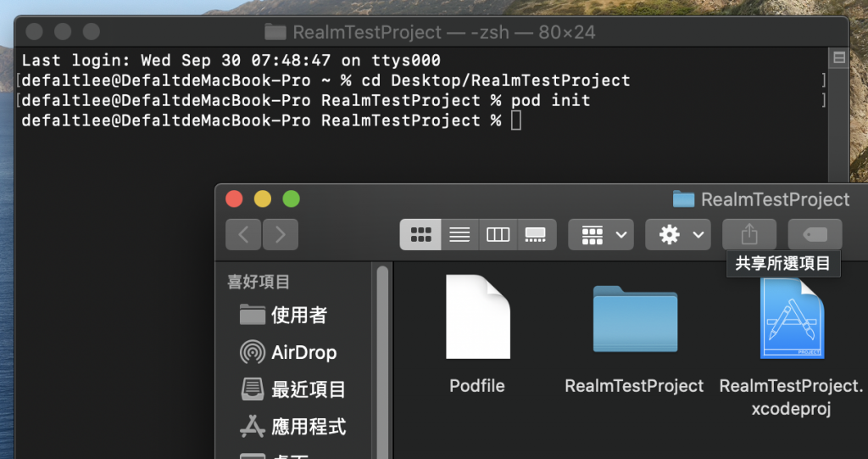Open the gear action menu dropdown
This screenshot has width=868, height=459.
tap(677, 234)
